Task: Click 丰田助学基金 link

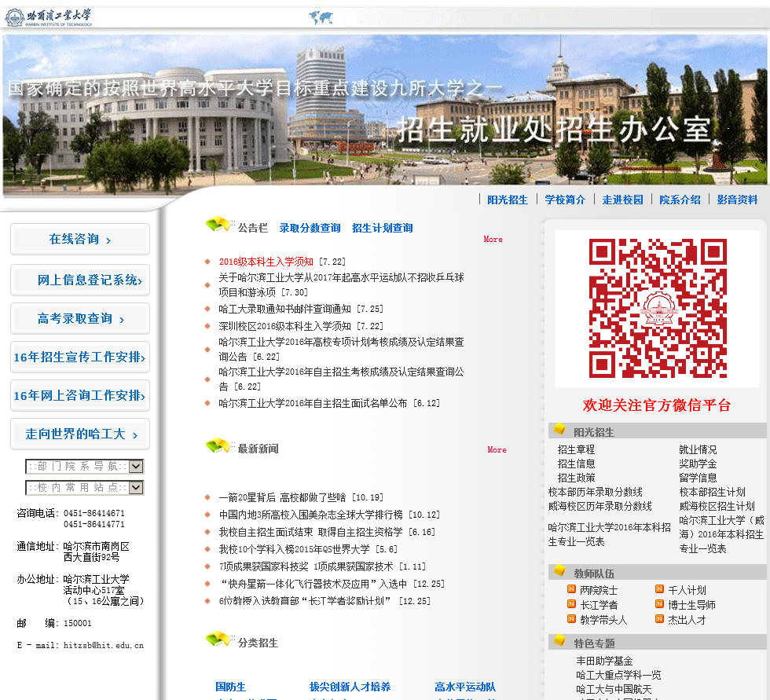Action: click(x=604, y=662)
